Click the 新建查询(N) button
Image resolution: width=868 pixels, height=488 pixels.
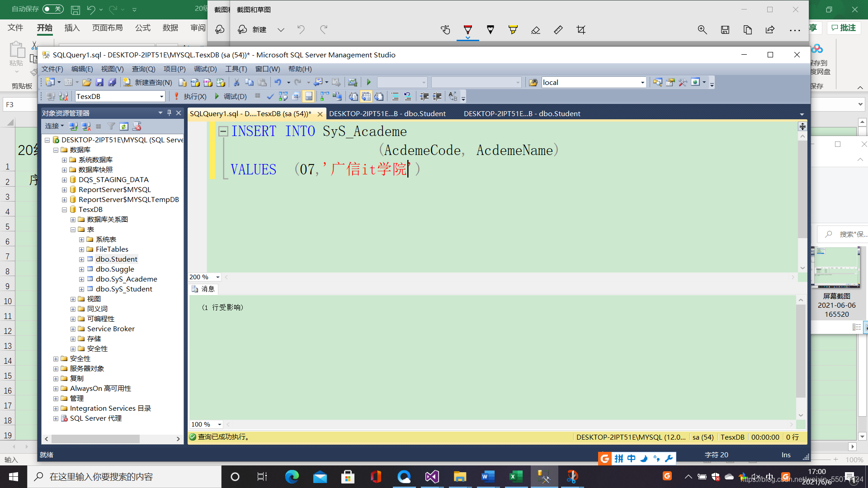point(148,82)
